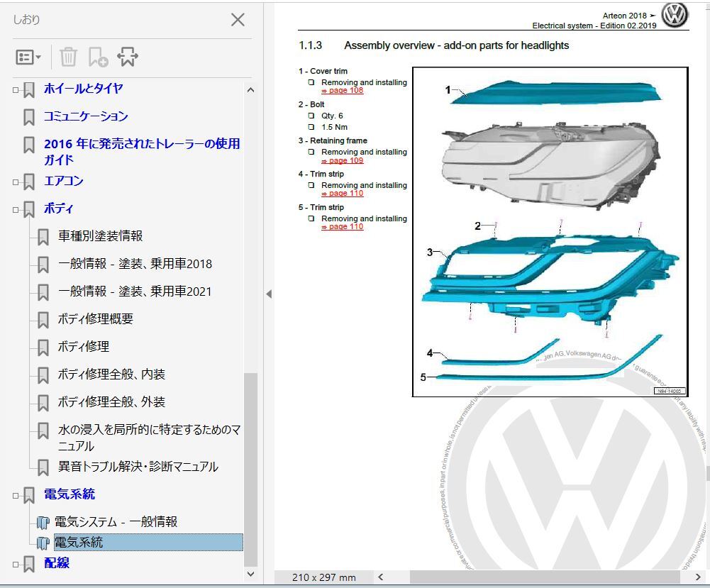Viewport: 710px width, 588px height.
Task: Toggle the expander beside 配線
Action: click(16, 565)
